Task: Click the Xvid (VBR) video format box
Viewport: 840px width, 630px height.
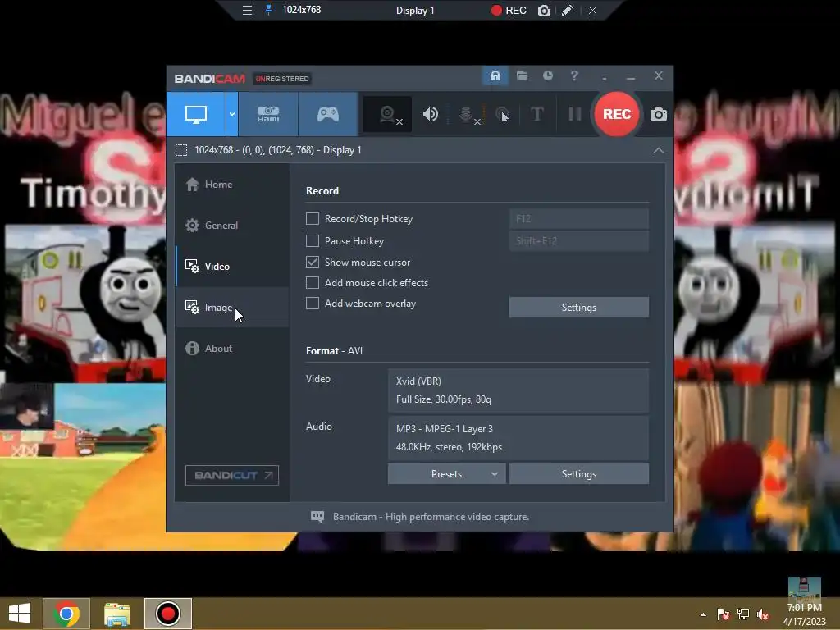Action: [x=518, y=390]
